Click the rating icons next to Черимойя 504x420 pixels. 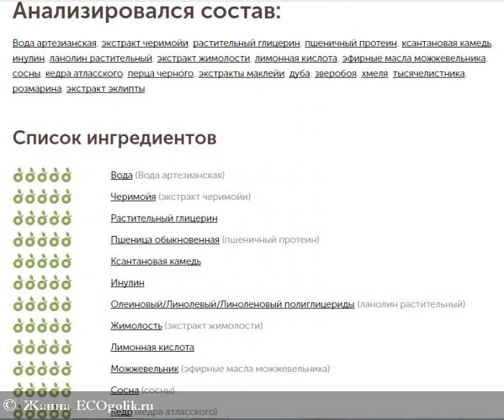click(42, 196)
